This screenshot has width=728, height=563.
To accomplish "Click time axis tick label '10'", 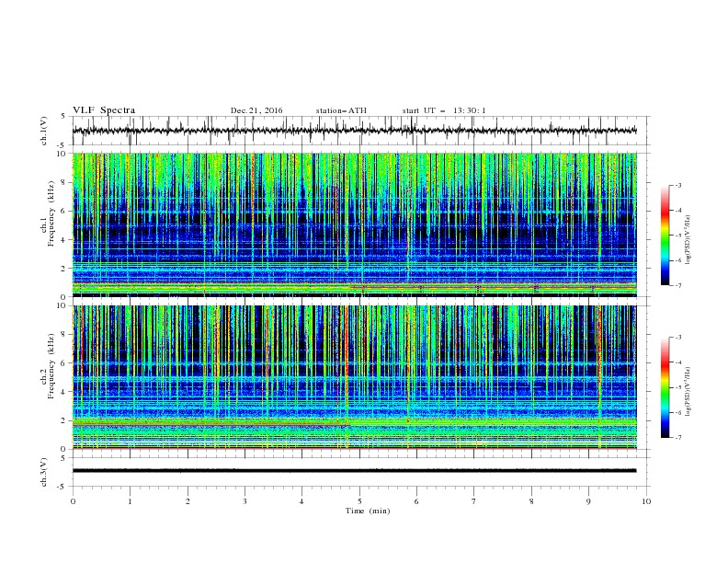I will click(x=646, y=501).
